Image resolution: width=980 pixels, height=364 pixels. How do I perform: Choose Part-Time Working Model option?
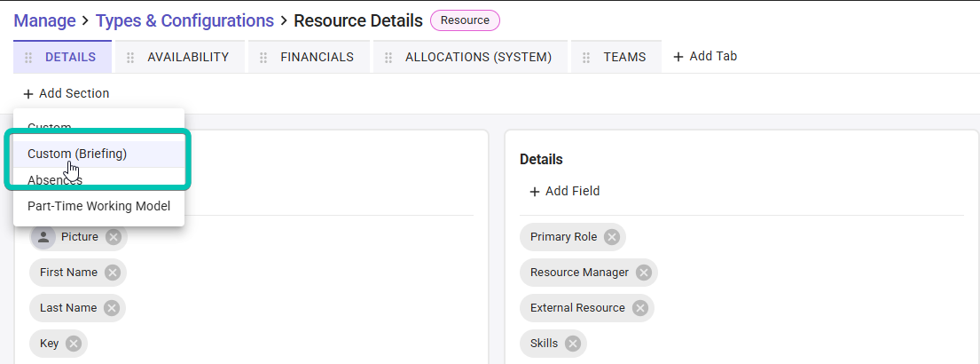click(x=98, y=206)
